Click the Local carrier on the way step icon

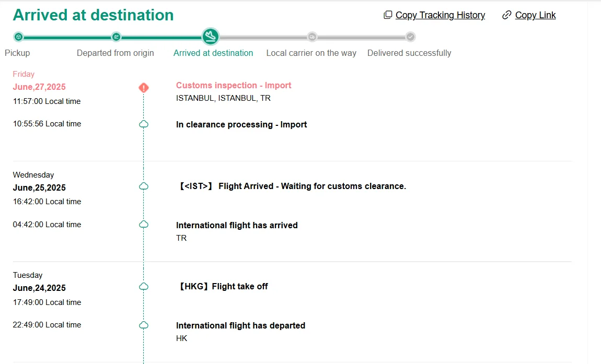tap(312, 37)
